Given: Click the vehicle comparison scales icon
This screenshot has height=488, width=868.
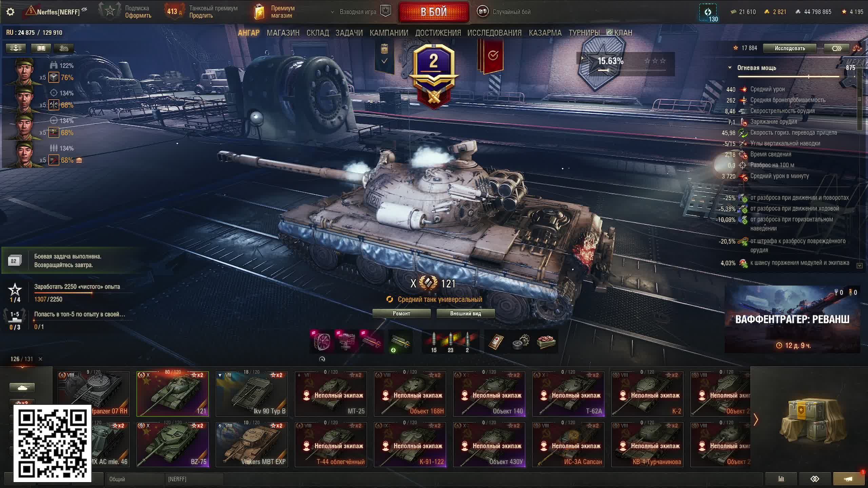Looking at the screenshot, I should (857, 48).
